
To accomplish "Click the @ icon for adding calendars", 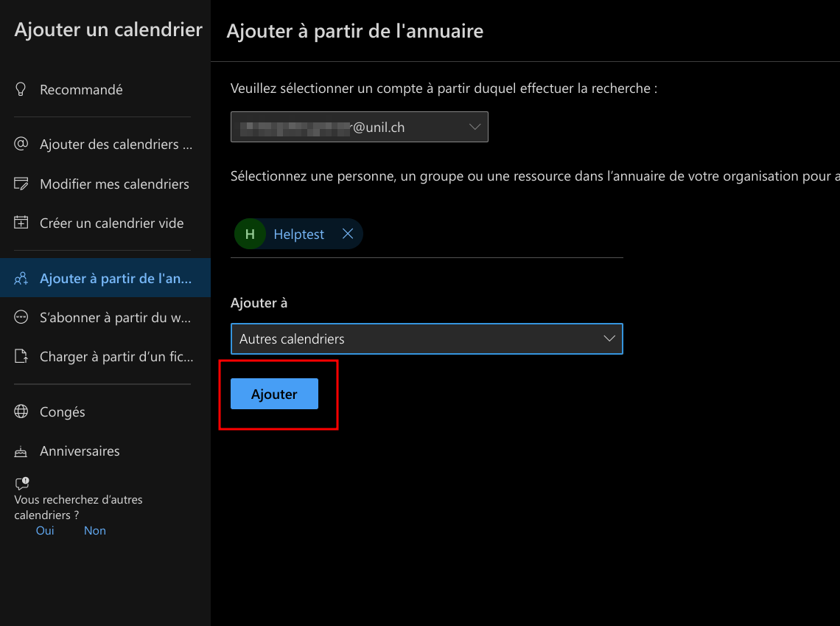I will [21, 144].
